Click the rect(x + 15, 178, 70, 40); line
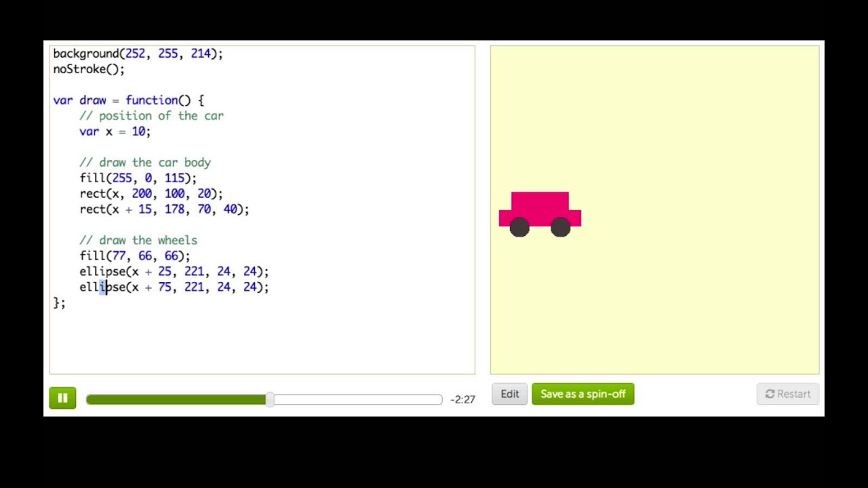Screen dimensions: 868x488 (x=164, y=209)
